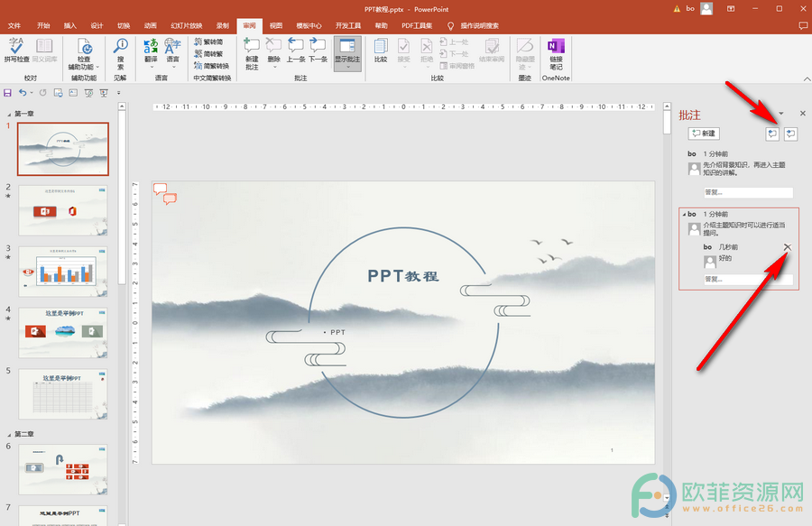
Task: Open 链接笔记 OneNote linked notes
Action: 556,54
